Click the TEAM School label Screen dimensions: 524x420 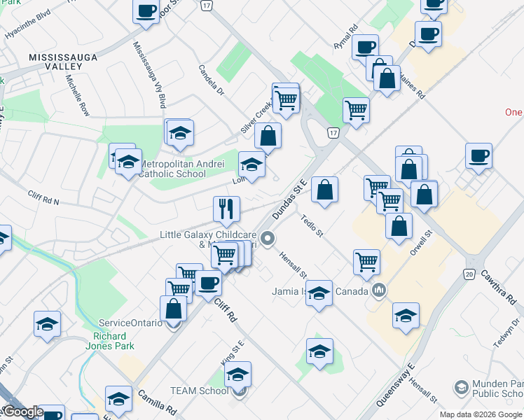coord(199,391)
